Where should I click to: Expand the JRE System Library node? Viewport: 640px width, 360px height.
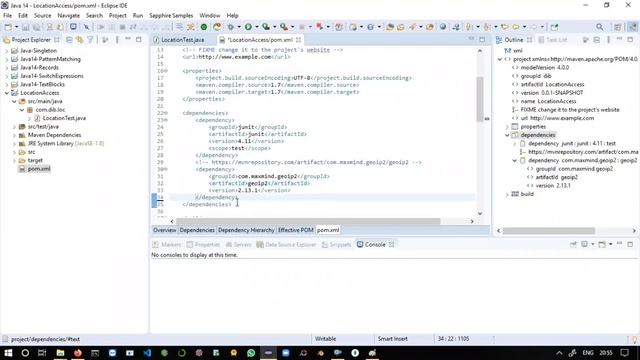click(x=14, y=144)
